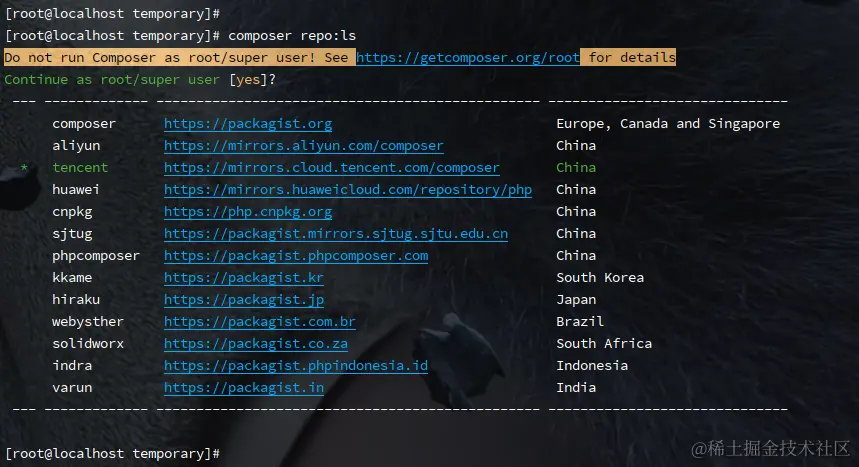
Task: Open the mirrors.aliyun.com/composer link
Action: point(303,146)
